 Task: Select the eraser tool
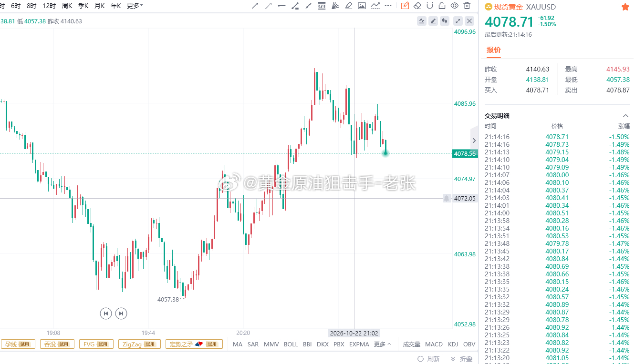(417, 6)
